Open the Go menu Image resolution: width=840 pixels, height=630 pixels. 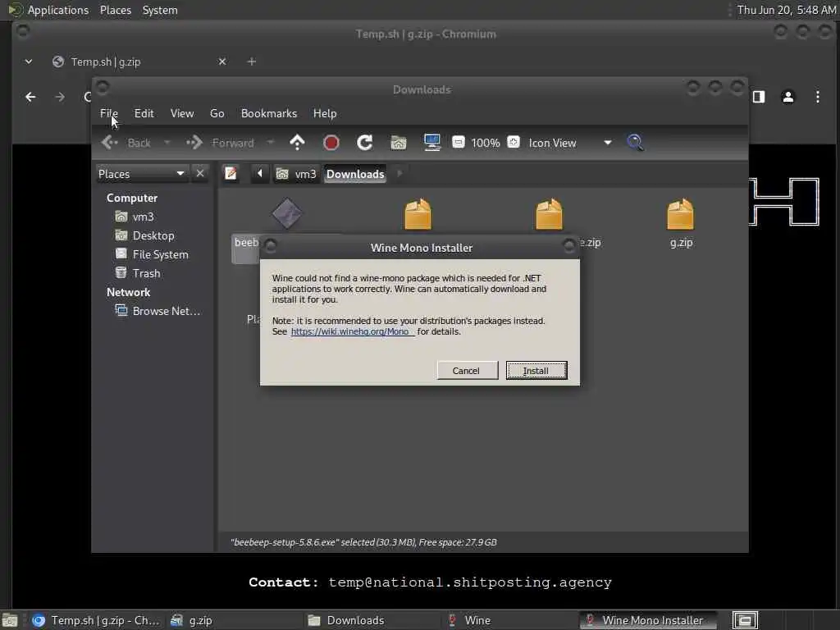pos(217,113)
